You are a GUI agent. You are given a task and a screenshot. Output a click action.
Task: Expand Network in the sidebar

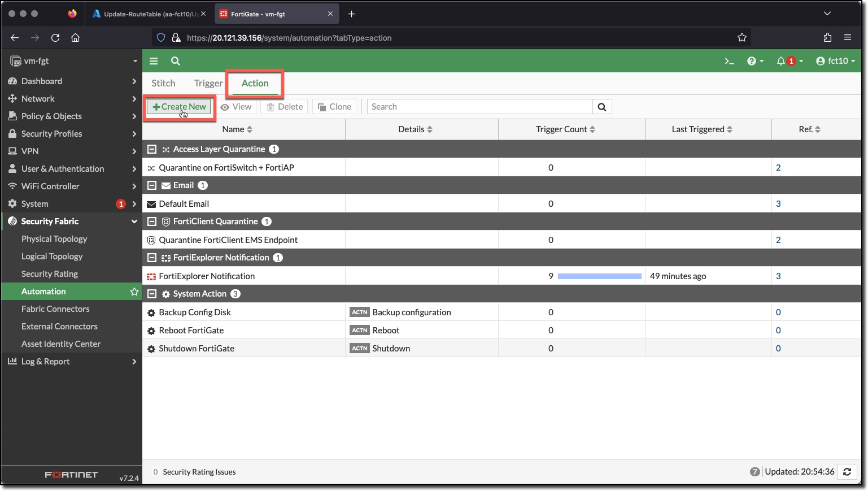tap(72, 99)
